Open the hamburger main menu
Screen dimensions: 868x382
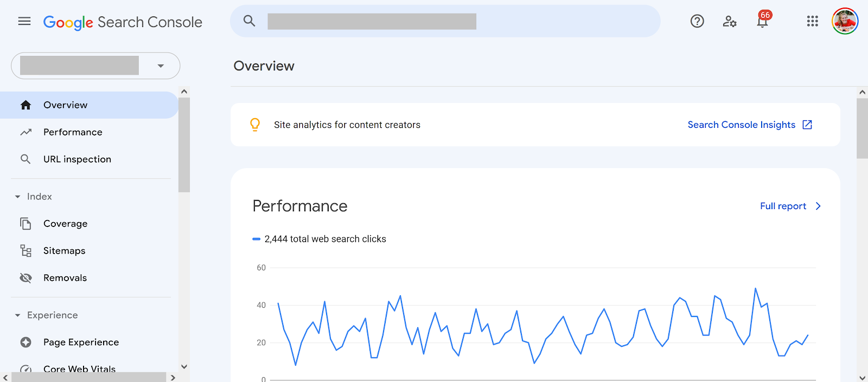[24, 22]
